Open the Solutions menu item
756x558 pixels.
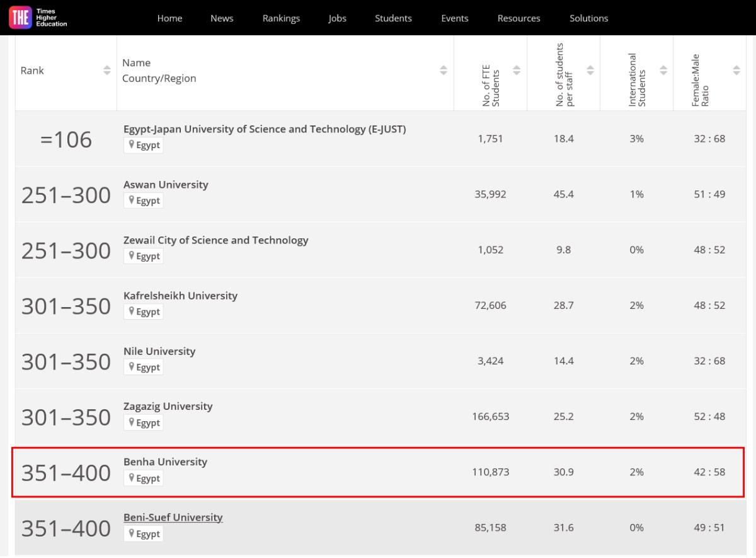tap(589, 18)
